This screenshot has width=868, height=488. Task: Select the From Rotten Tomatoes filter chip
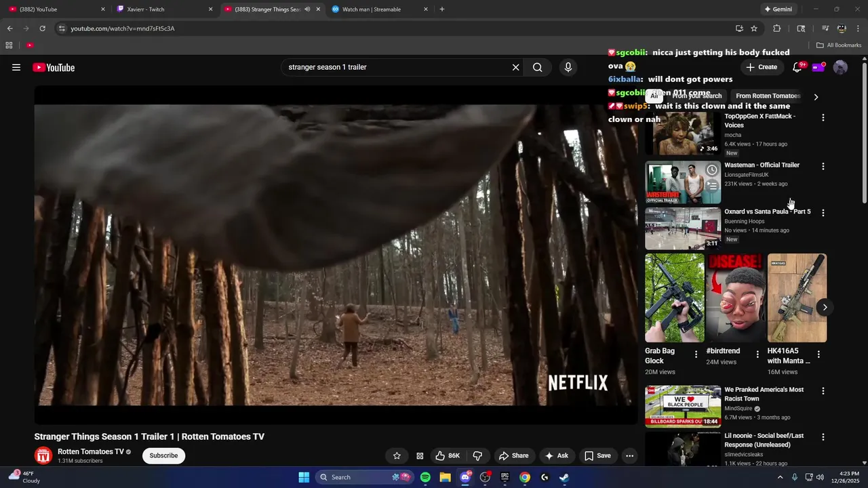(x=768, y=96)
